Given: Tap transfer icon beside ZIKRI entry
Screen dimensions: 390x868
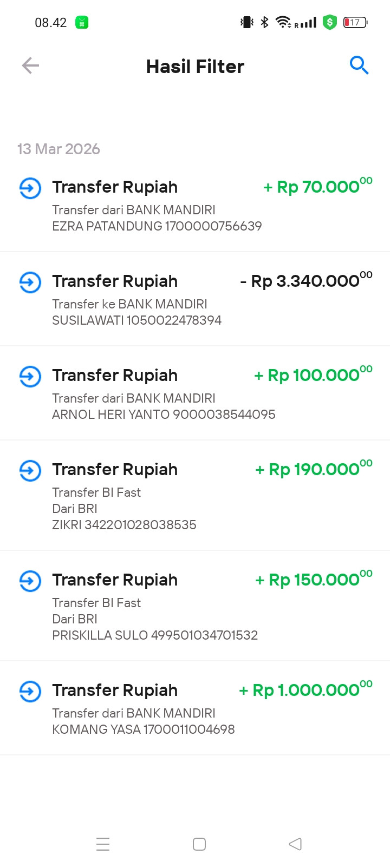Looking at the screenshot, I should point(30,471).
